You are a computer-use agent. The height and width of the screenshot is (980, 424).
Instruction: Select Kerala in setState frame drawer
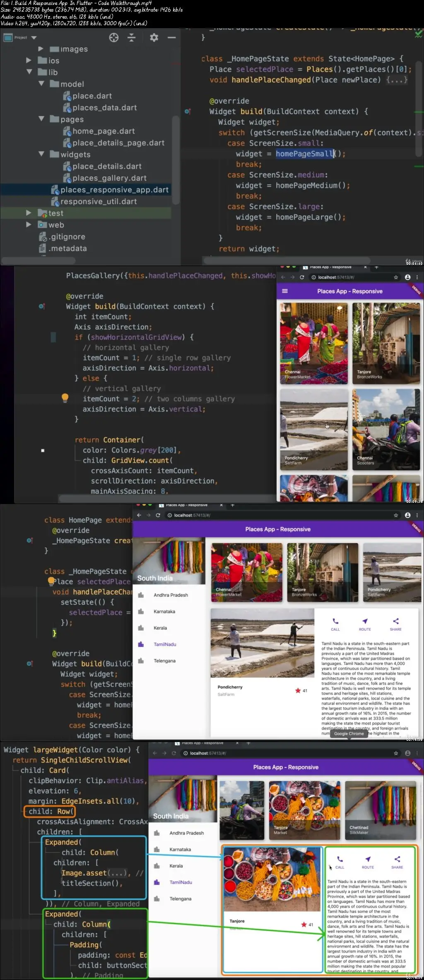(169, 628)
